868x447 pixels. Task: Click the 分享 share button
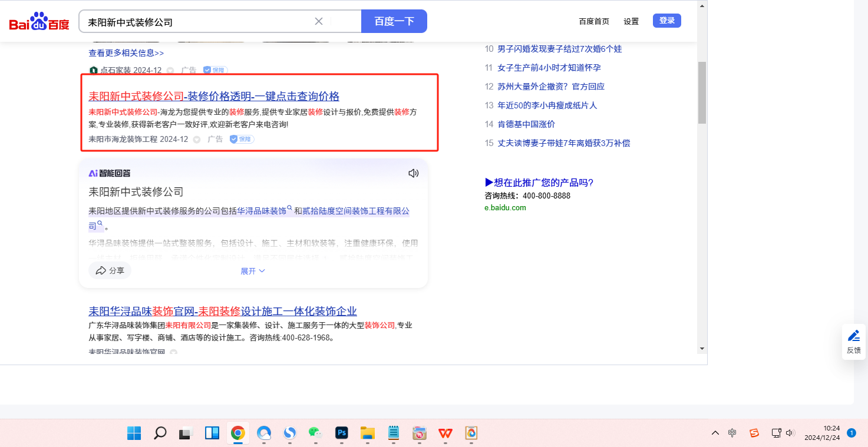[110, 270]
